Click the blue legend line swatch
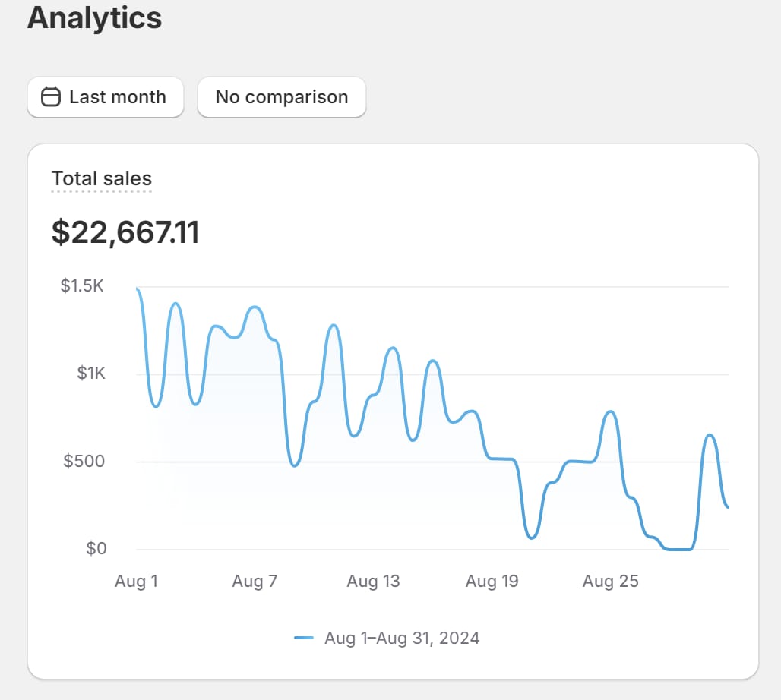This screenshot has width=781, height=700. (x=304, y=638)
